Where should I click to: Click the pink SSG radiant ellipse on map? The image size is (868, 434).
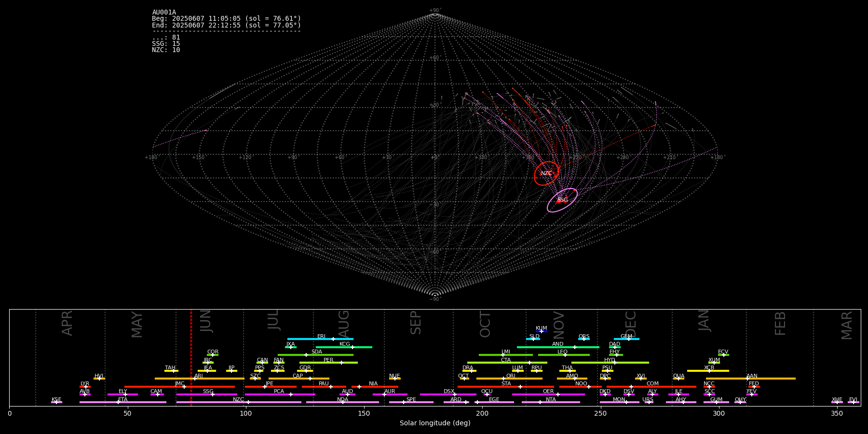[562, 200]
